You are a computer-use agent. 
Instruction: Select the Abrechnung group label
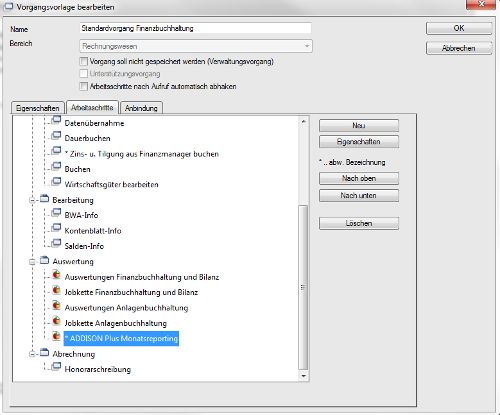click(74, 354)
